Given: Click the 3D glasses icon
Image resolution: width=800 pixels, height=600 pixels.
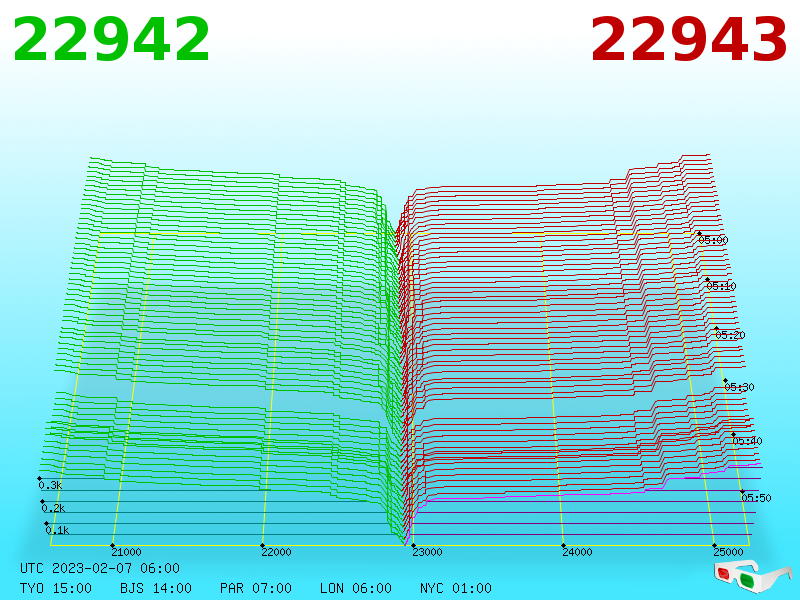Looking at the screenshot, I should tap(752, 576).
